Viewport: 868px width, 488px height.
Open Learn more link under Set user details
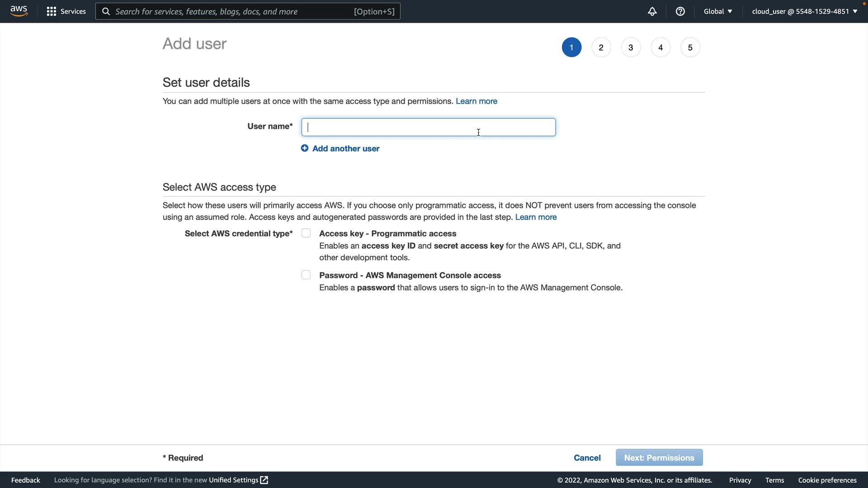(x=476, y=101)
